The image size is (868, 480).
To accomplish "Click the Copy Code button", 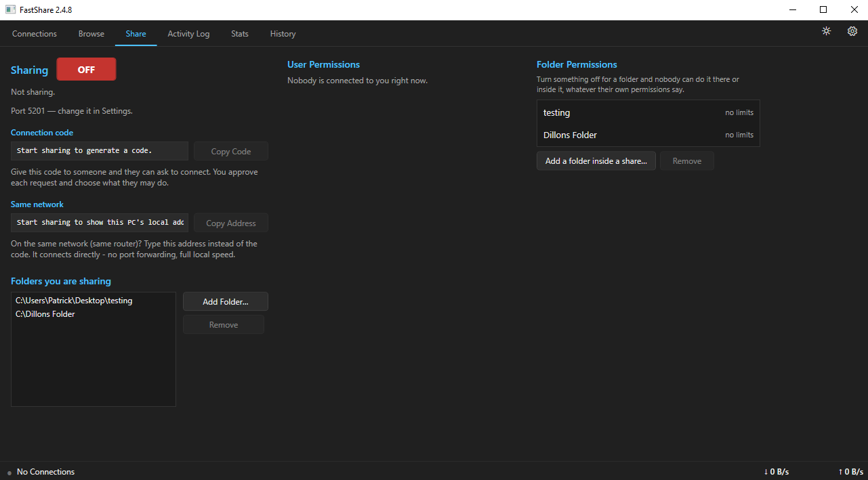I will [x=231, y=151].
